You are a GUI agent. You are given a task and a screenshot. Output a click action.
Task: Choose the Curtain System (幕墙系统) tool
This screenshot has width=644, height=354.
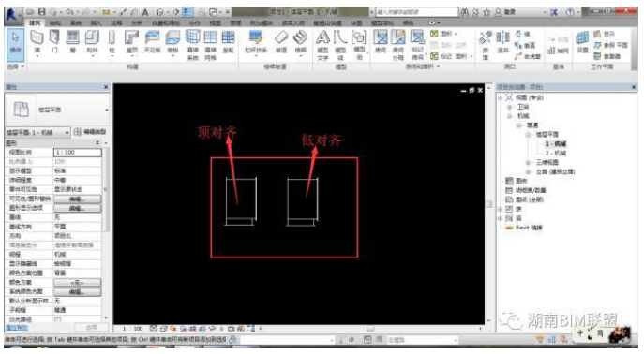tap(192, 45)
